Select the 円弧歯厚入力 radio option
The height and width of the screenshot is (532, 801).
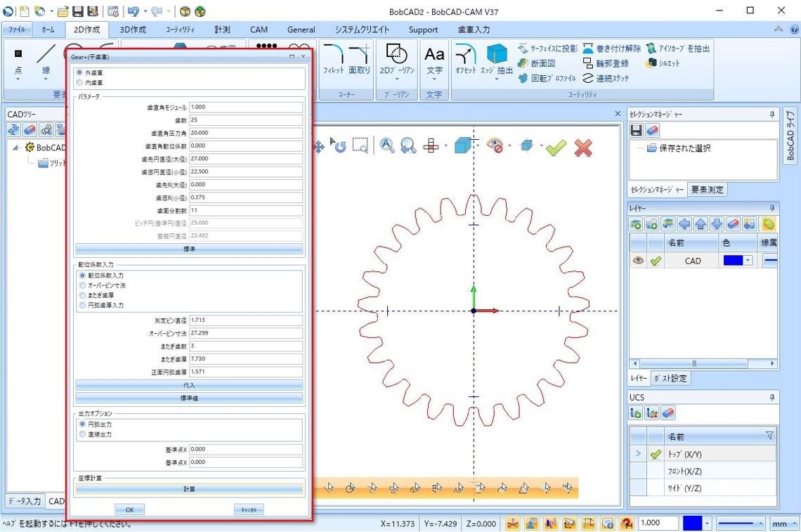click(82, 305)
